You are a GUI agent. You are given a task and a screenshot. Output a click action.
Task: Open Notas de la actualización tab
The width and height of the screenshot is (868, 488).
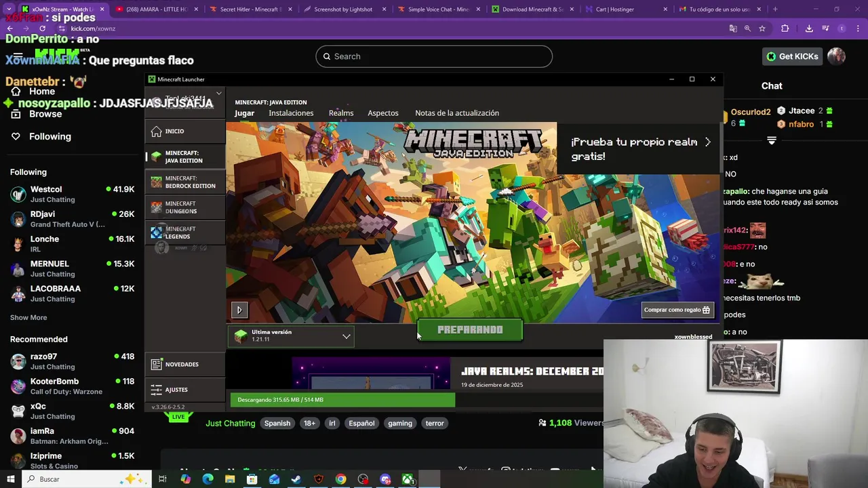coord(457,113)
